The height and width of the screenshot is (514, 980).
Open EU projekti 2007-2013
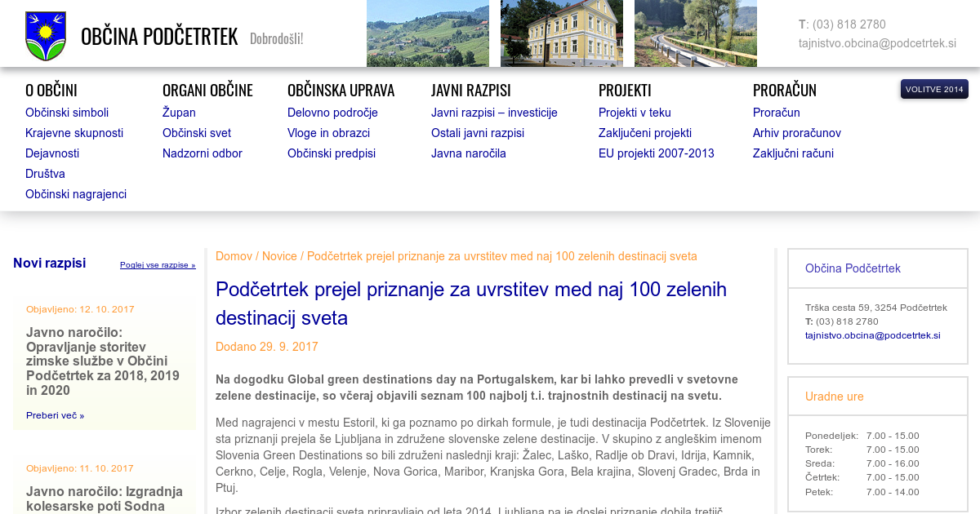point(656,153)
